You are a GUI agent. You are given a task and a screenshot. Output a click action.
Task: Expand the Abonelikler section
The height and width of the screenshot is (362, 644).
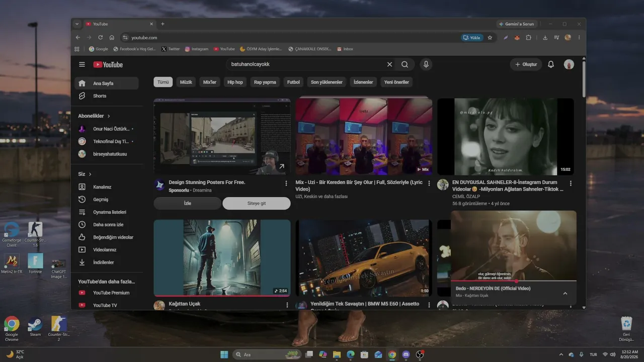coord(94,116)
